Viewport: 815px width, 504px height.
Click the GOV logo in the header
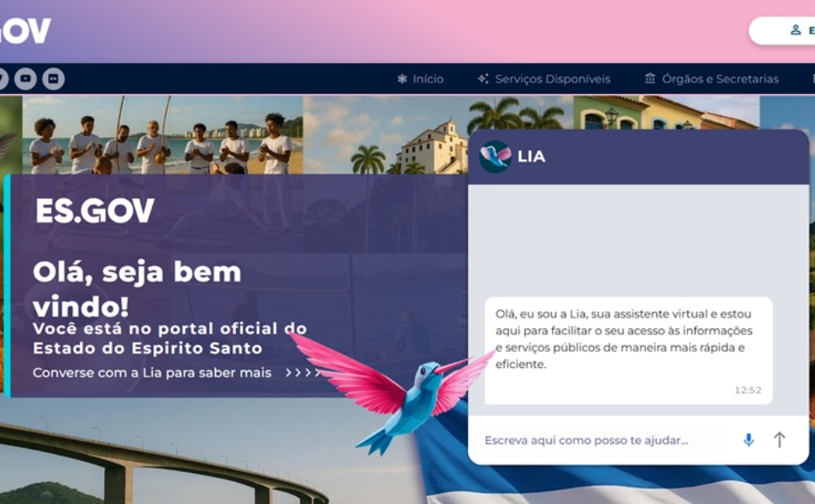click(x=25, y=31)
